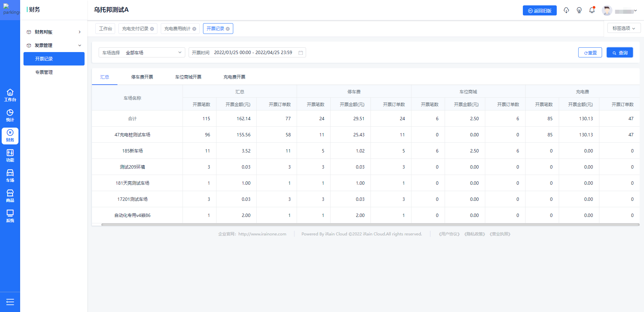
Task: Switch to the 停车费开票 tab
Action: click(142, 77)
